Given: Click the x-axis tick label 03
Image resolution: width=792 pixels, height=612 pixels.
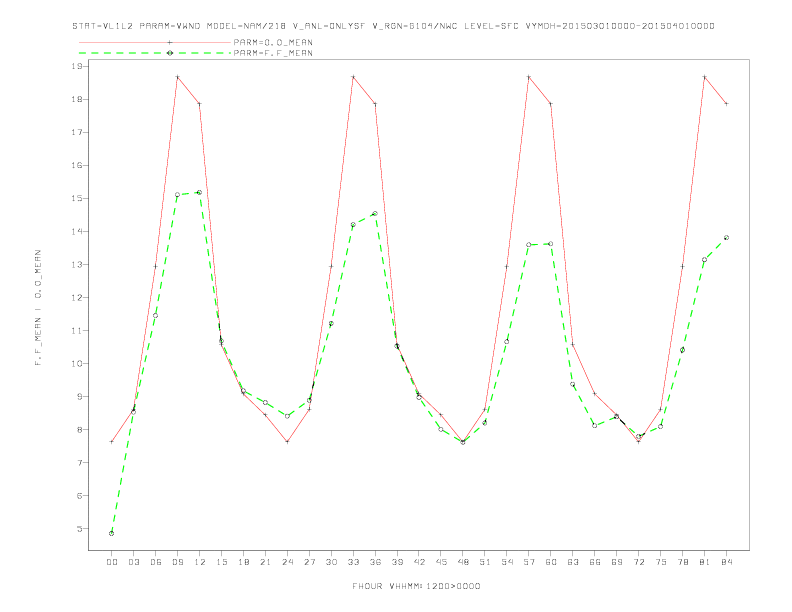Looking at the screenshot, I should [133, 562].
